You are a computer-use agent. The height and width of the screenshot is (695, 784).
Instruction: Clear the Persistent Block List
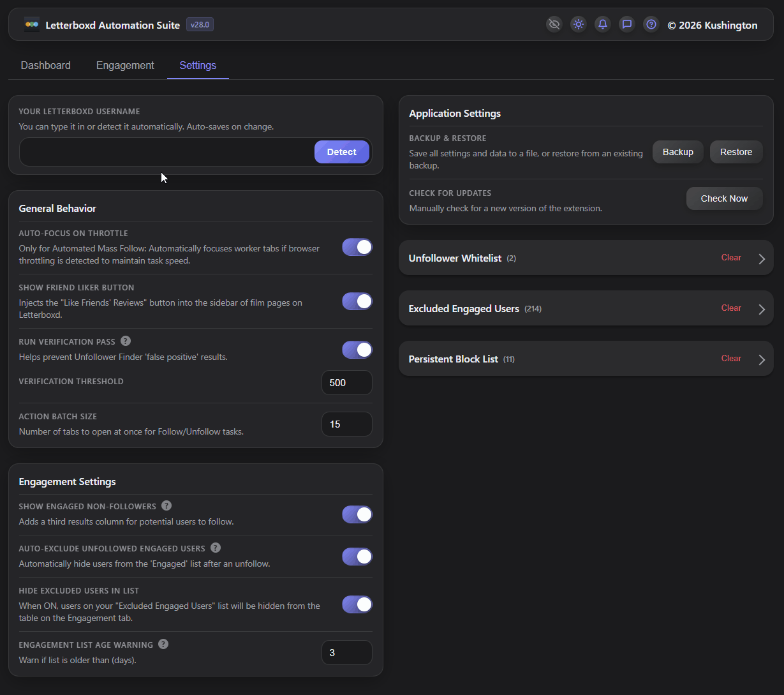point(731,359)
